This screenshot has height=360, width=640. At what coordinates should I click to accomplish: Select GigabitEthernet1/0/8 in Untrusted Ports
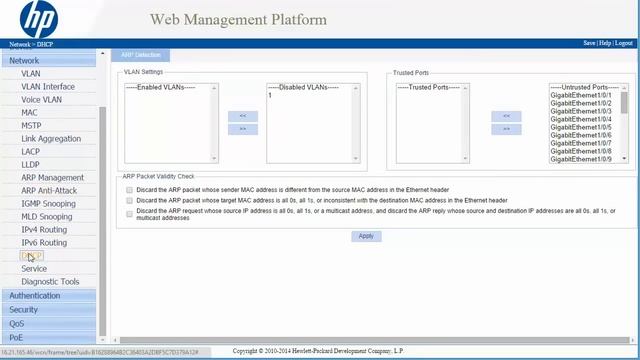click(x=581, y=151)
